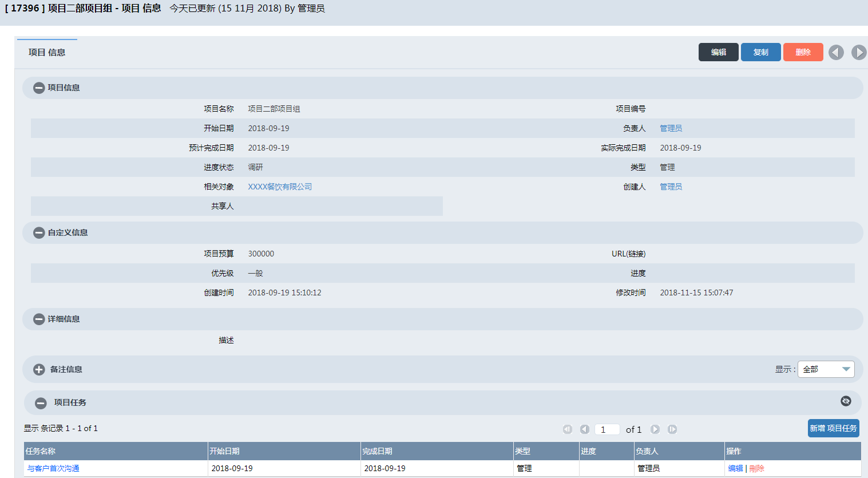
Task: Go to previous record arrow icon
Action: (x=836, y=53)
